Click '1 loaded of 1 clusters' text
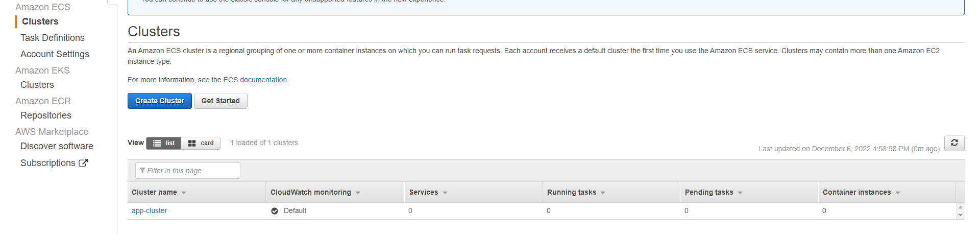The height and width of the screenshot is (234, 980). 264,143
